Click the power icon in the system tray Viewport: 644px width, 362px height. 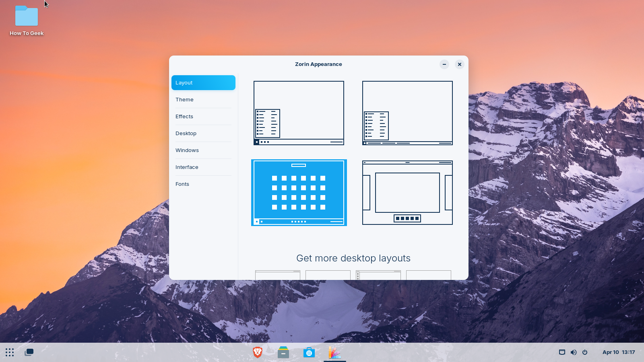[584, 352]
